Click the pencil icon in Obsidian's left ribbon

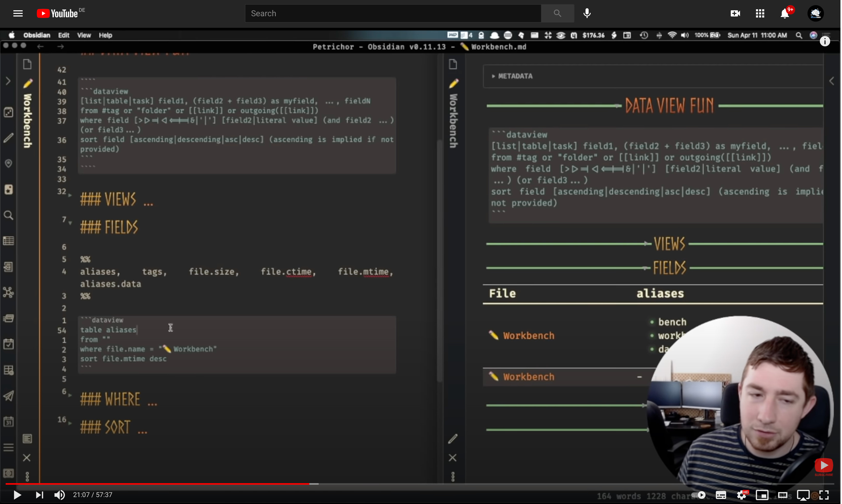point(8,137)
